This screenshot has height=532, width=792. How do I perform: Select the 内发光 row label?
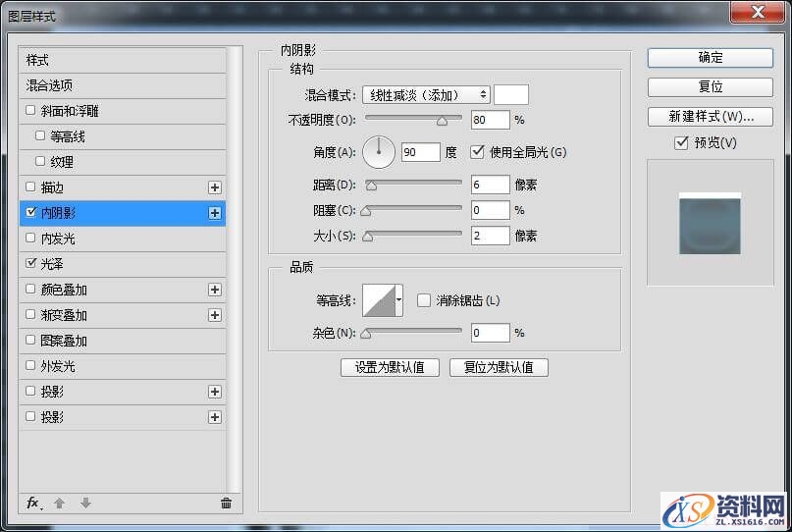58,239
